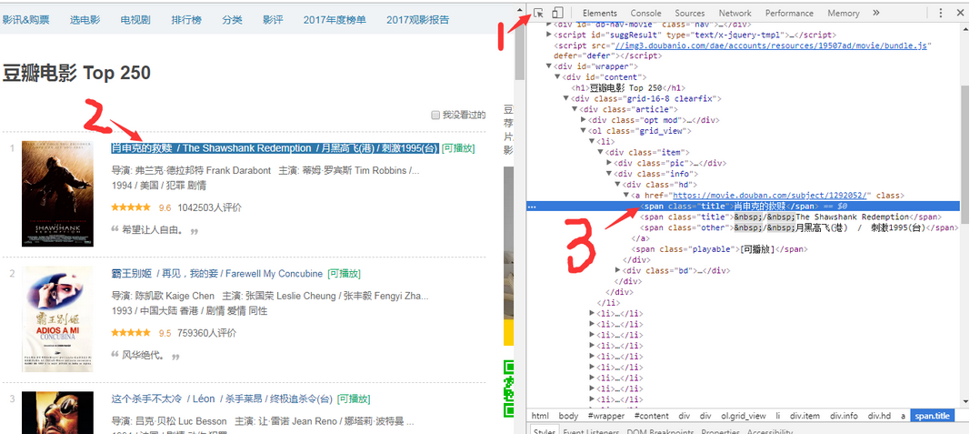Click the Shawshank Redemption poster thumbnail
Viewport: 980px width, 434px height.
pos(57,193)
